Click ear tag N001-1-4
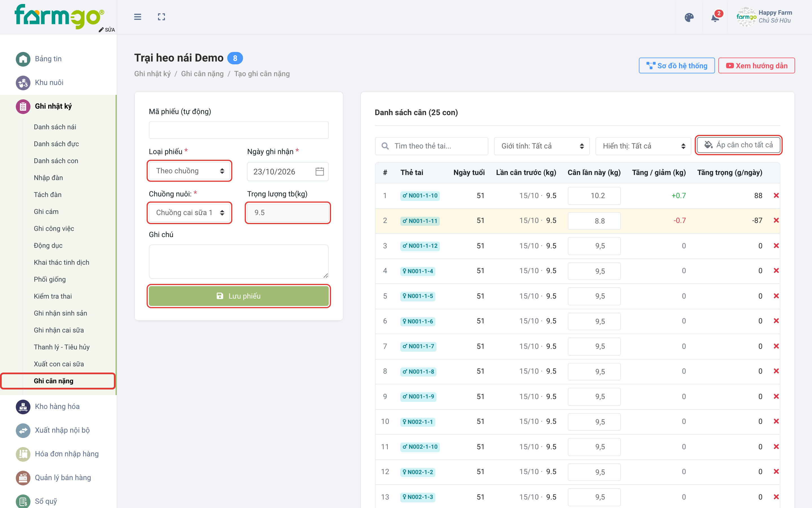Image resolution: width=812 pixels, height=508 pixels. pos(418,271)
